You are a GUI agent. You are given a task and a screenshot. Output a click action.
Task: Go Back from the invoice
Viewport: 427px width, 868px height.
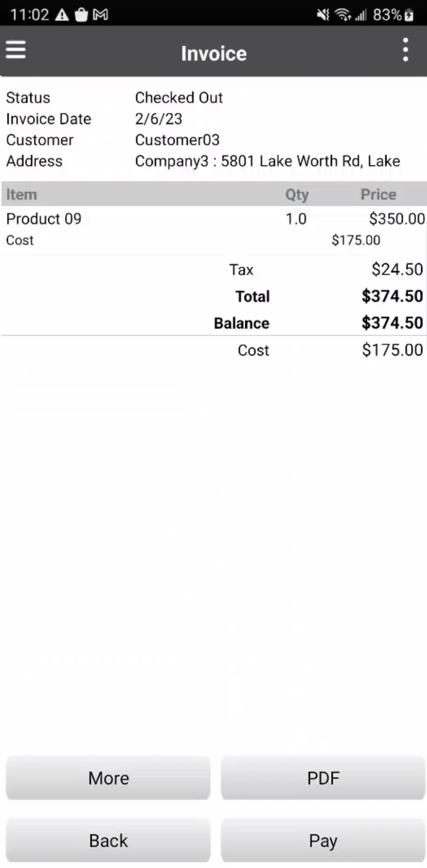pos(108,840)
